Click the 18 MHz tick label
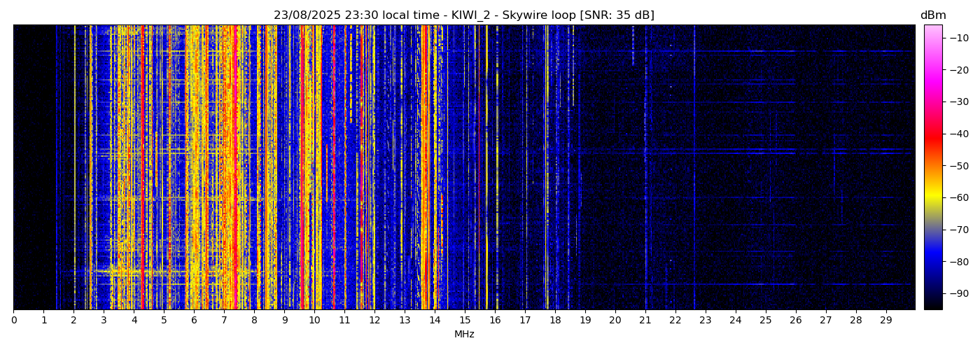The width and height of the screenshot is (980, 350). coord(555,321)
